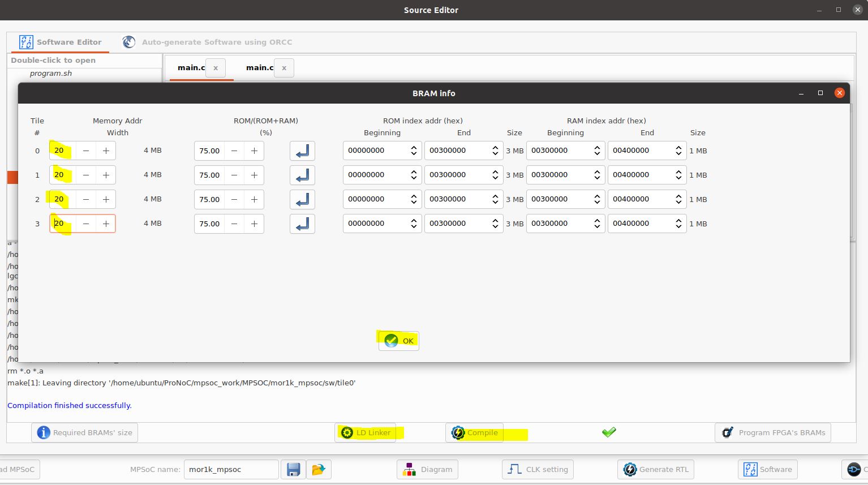Viewport: 868px width, 485px height.
Task: Click tile 0 ROM end address spinner arrows
Action: (495, 151)
